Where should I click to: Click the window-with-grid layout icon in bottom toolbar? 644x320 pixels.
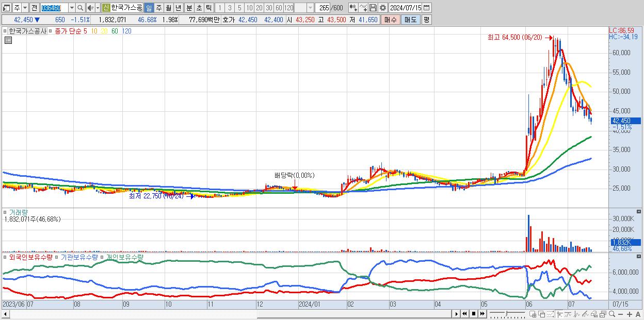[x=533, y=314]
